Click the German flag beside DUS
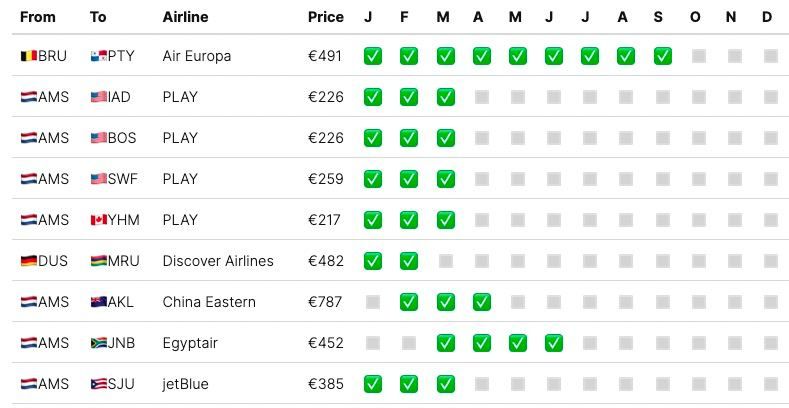789x408 pixels. pos(28,261)
